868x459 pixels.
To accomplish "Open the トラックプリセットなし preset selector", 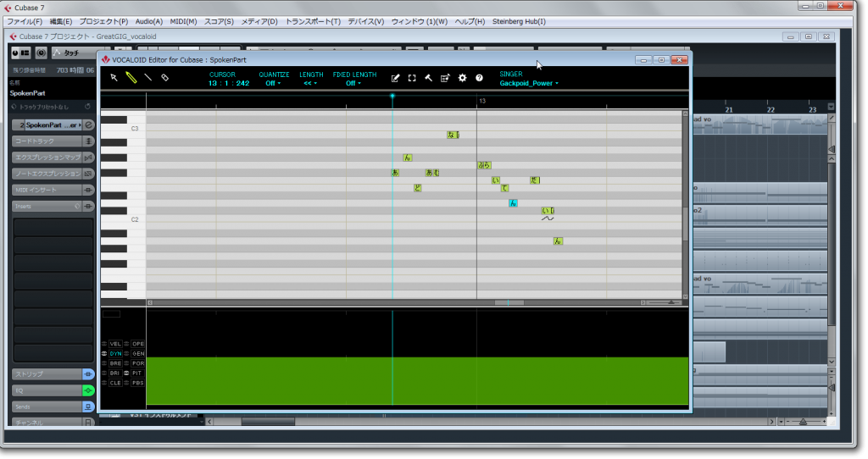I will coord(44,107).
